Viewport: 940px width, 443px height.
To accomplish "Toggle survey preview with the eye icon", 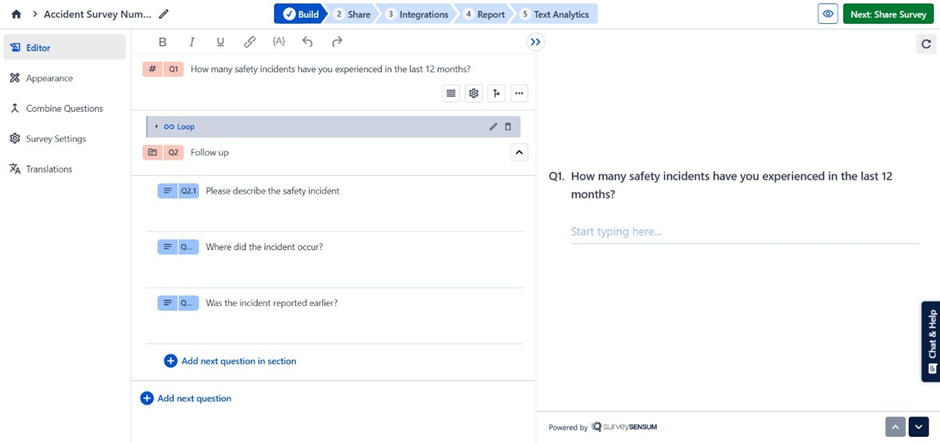I will 828,14.
